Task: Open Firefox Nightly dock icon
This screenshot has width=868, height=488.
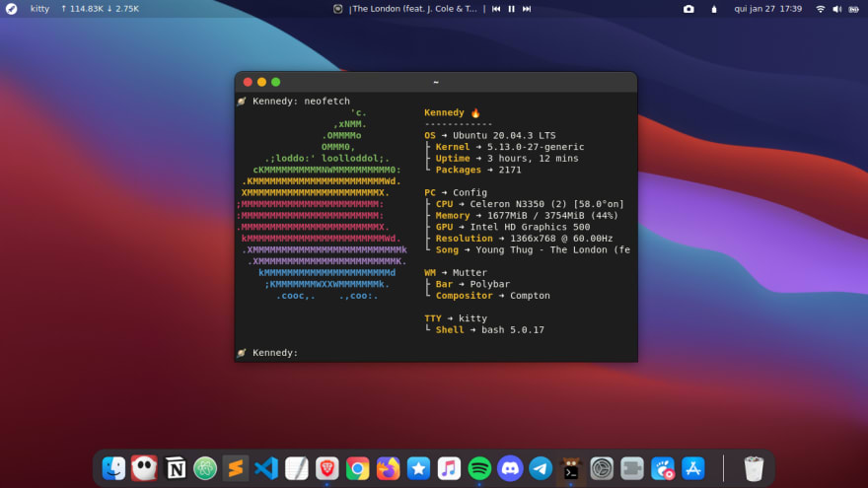Action: [x=388, y=468]
